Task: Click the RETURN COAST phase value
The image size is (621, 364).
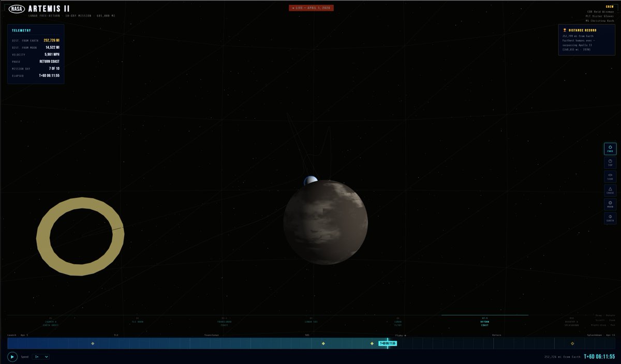Action: (x=49, y=62)
